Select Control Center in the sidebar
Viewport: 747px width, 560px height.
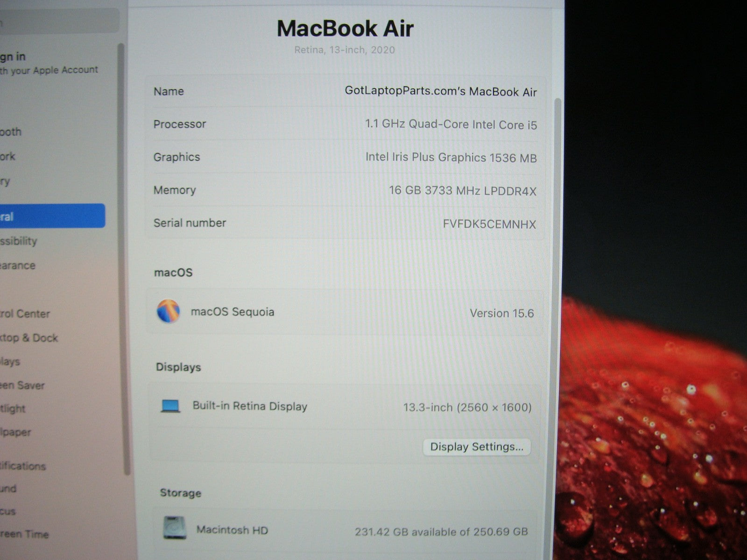[25, 314]
